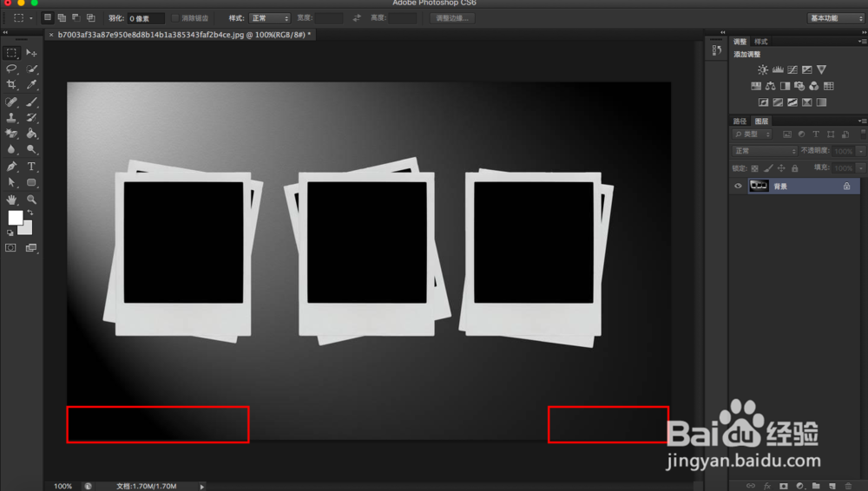Select the Dodge tool
Screen dimensions: 868x491
pos(31,149)
